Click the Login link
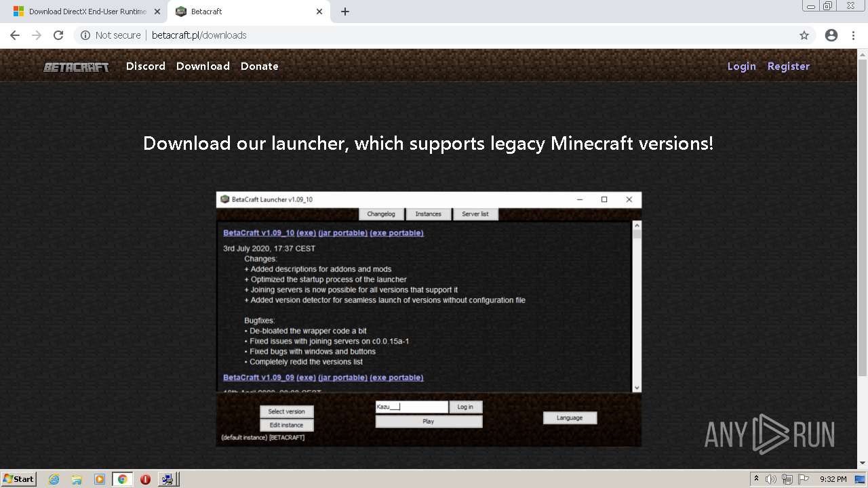The image size is (868, 488). [742, 66]
